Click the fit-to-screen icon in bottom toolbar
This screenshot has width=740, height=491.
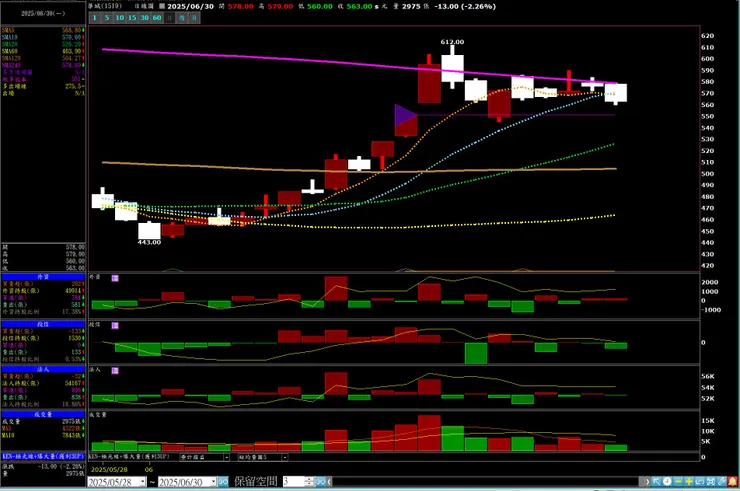[x=711, y=482]
